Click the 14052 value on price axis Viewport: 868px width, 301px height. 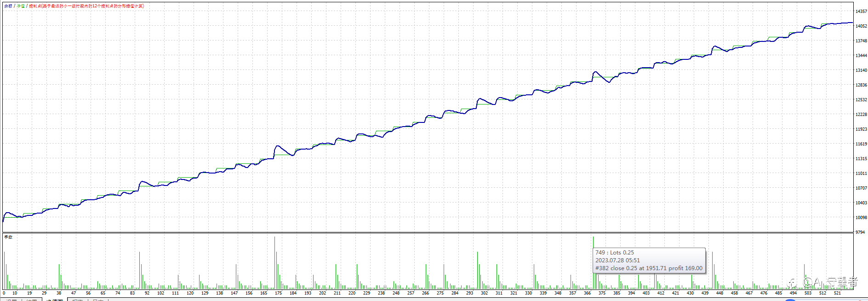coord(861,26)
